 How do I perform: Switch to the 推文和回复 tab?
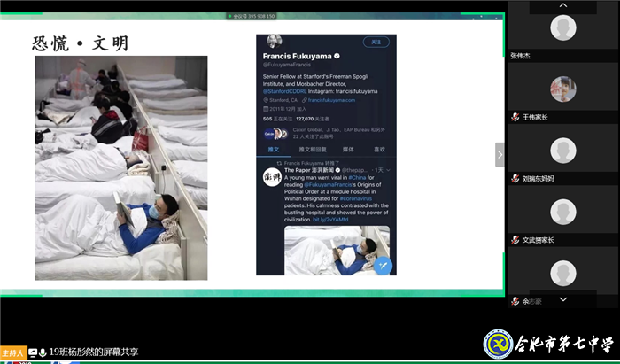coord(310,150)
